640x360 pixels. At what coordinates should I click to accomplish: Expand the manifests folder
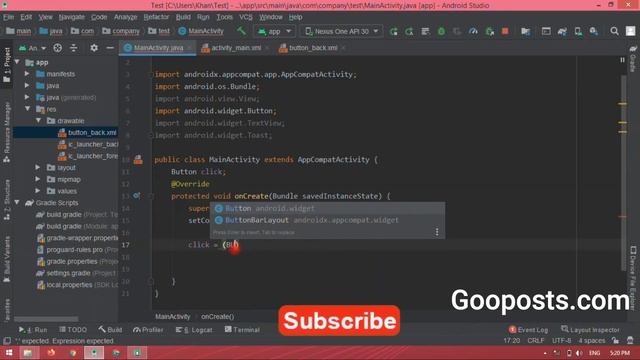(27, 74)
